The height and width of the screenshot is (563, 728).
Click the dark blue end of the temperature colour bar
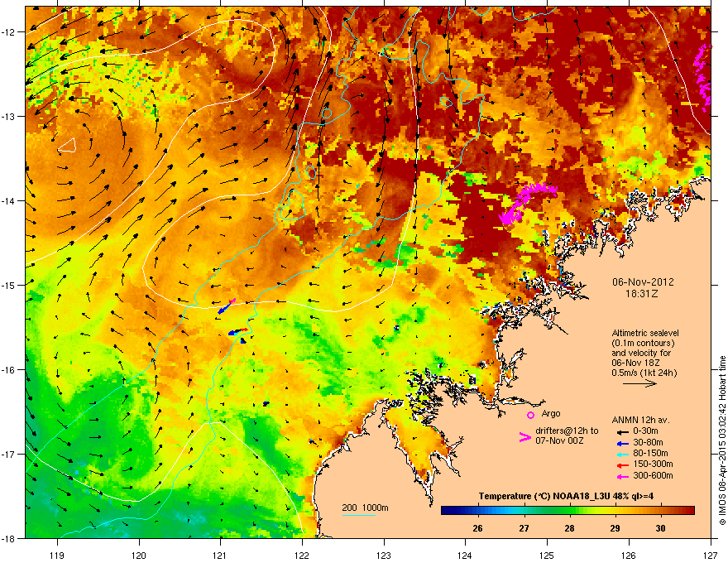click(447, 511)
